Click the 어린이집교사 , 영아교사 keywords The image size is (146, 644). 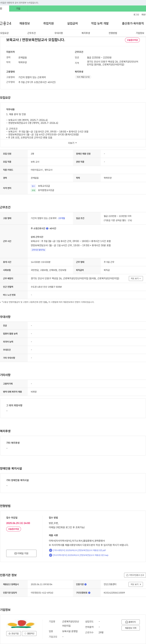coord(42,170)
